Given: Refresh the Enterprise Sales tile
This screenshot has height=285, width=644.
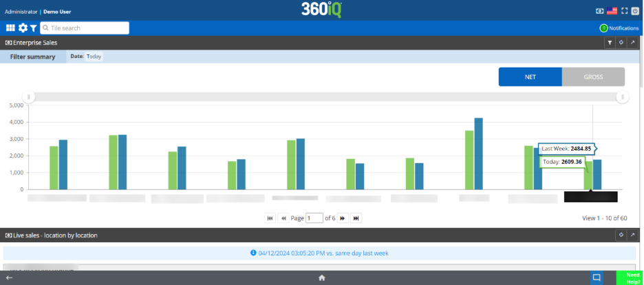Looking at the screenshot, I should (x=621, y=43).
